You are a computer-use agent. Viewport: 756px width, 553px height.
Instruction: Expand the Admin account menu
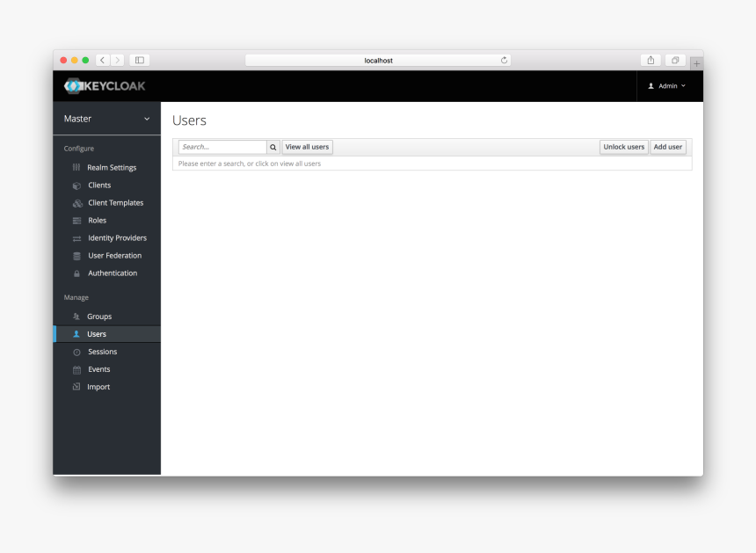click(668, 85)
